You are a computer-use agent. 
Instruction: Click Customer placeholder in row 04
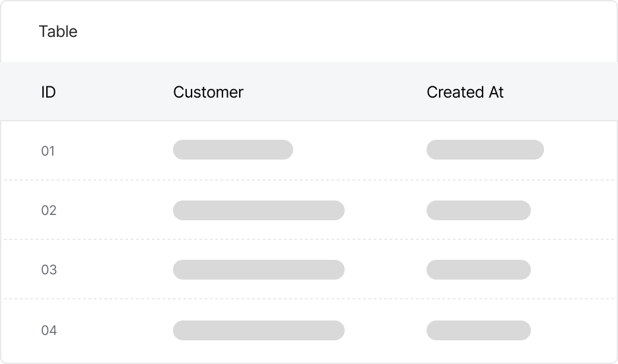(x=258, y=330)
